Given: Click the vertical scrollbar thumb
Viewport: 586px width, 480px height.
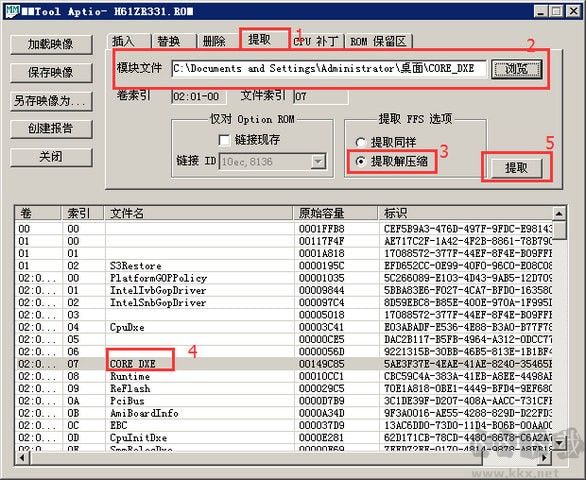Looking at the screenshot, I should click(x=559, y=231).
